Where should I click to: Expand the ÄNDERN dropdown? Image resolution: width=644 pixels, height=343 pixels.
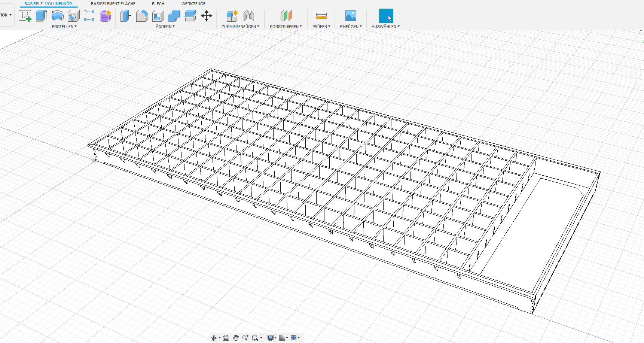coord(165,27)
